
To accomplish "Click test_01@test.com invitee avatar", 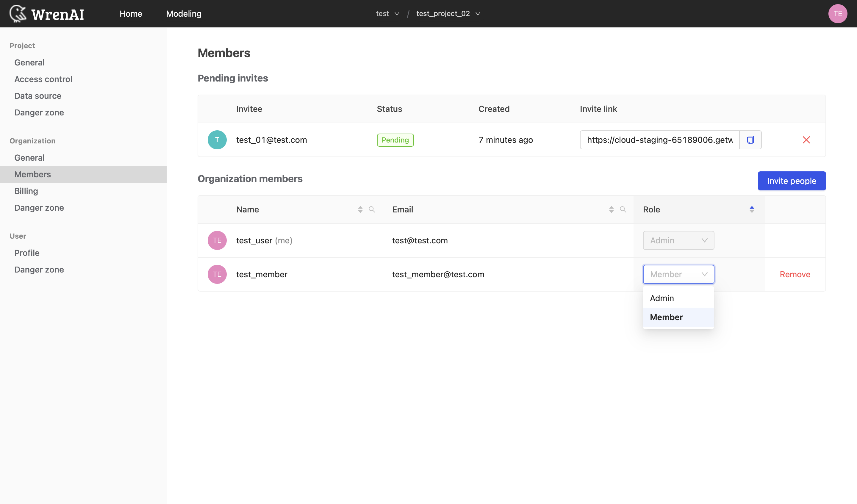I will tap(217, 140).
